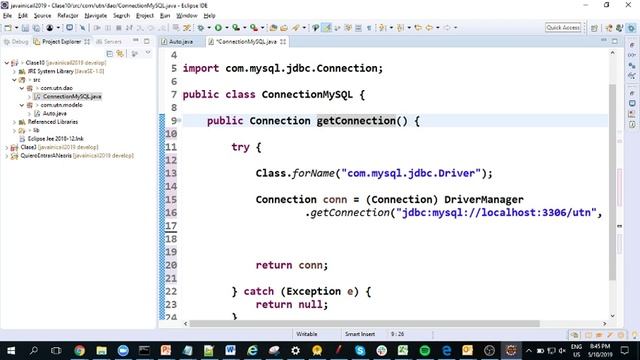Click the green Run button icon

pos(218,28)
